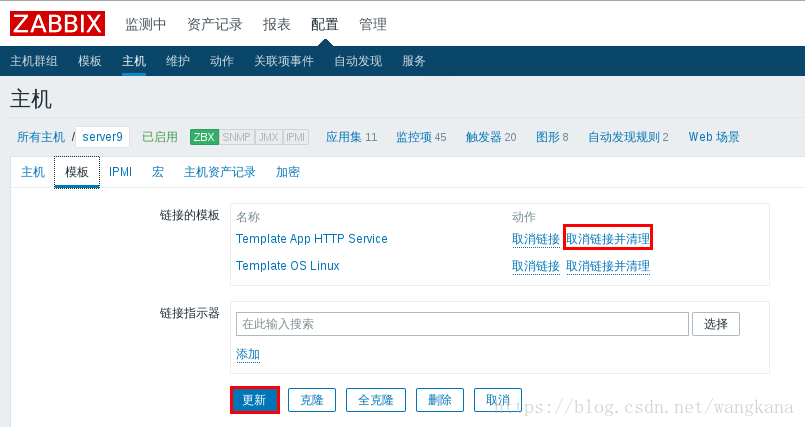Click the 克隆 button
The height and width of the screenshot is (427, 805).
[312, 400]
